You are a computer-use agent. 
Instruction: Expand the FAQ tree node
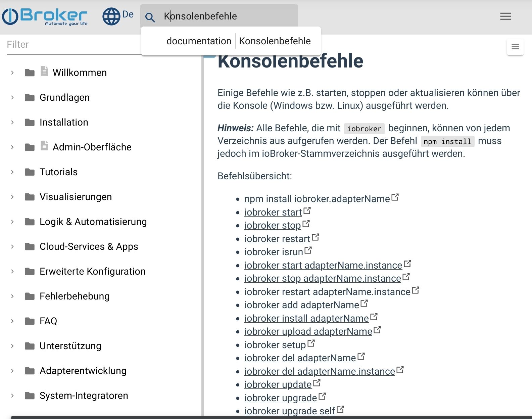point(12,321)
